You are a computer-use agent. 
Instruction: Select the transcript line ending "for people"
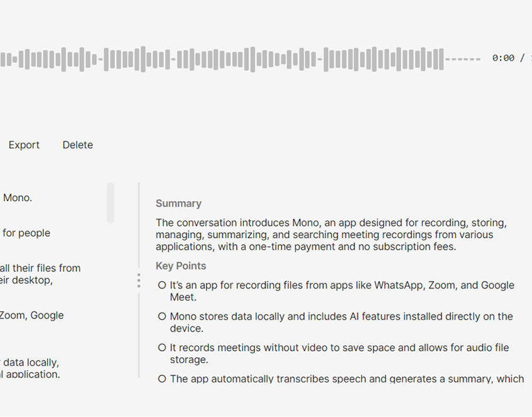[x=26, y=233]
